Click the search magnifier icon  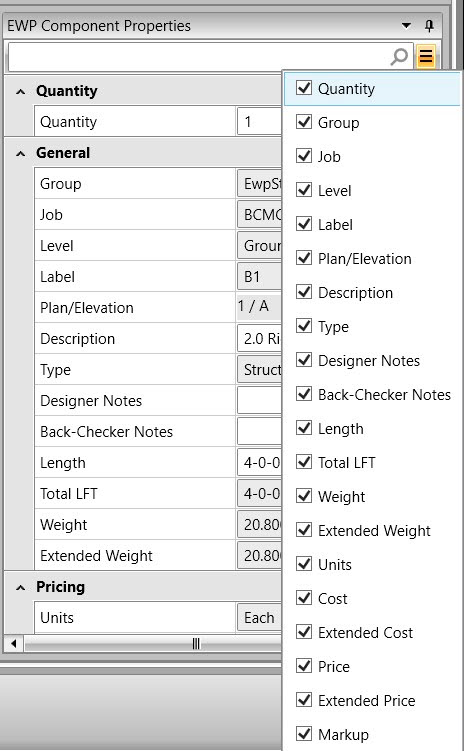(x=399, y=57)
